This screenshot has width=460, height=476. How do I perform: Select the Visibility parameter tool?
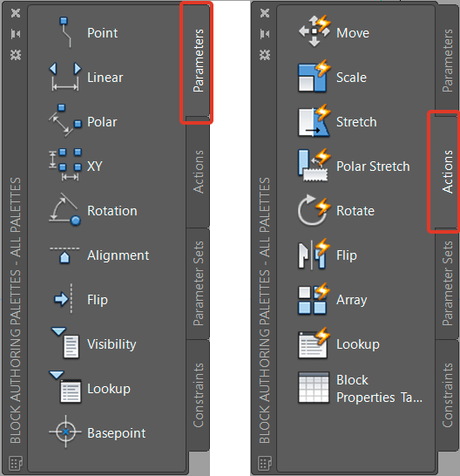[66, 343]
